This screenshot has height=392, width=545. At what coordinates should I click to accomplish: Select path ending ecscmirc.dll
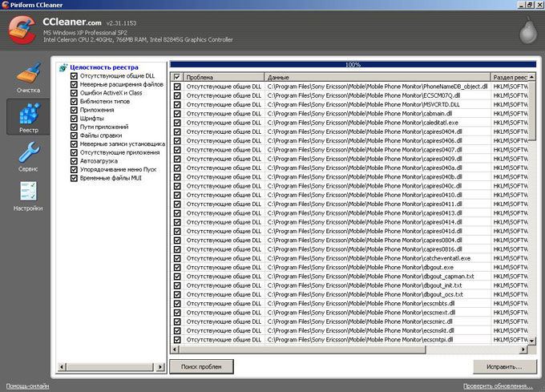pyautogui.click(x=360, y=321)
